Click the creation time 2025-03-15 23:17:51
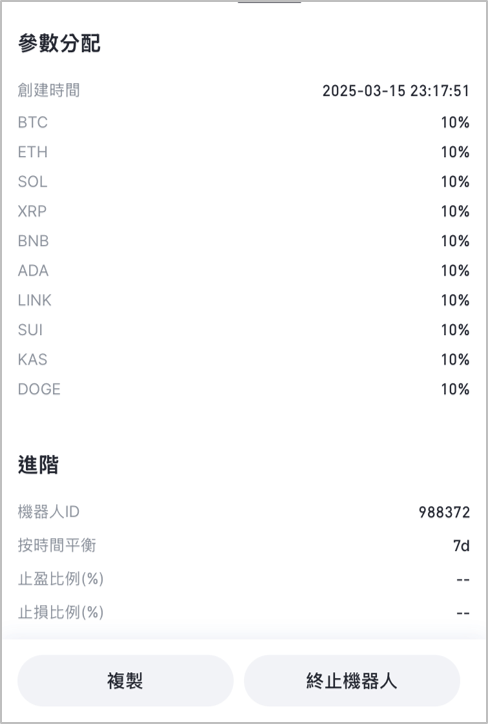488x724 pixels. coord(396,90)
